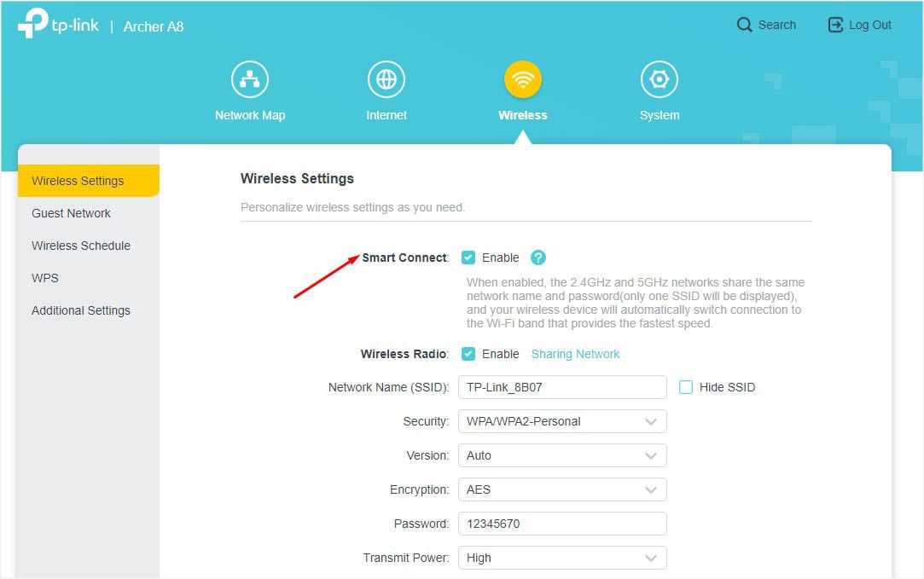Open the Internet globe icon
Image resolution: width=924 pixels, height=579 pixels.
click(x=386, y=79)
